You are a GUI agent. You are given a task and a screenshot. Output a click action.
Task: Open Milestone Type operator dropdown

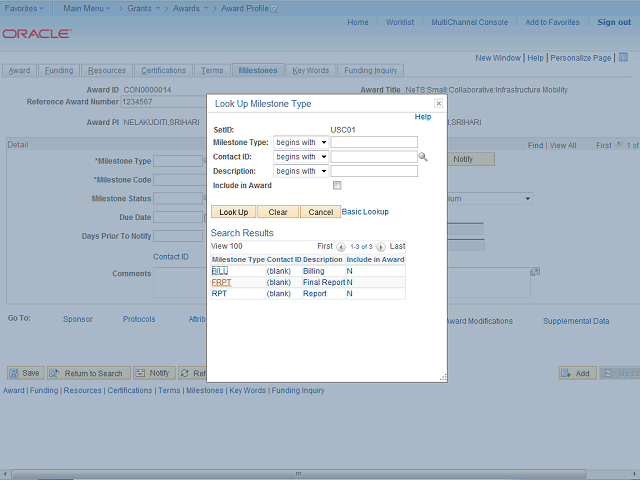point(301,142)
